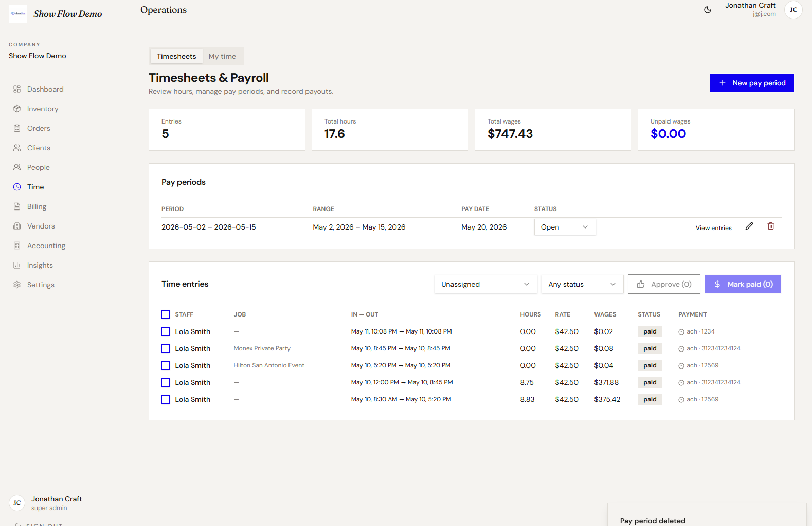The height and width of the screenshot is (526, 812).
Task: Open Accounting from the sidebar
Action: (46, 246)
